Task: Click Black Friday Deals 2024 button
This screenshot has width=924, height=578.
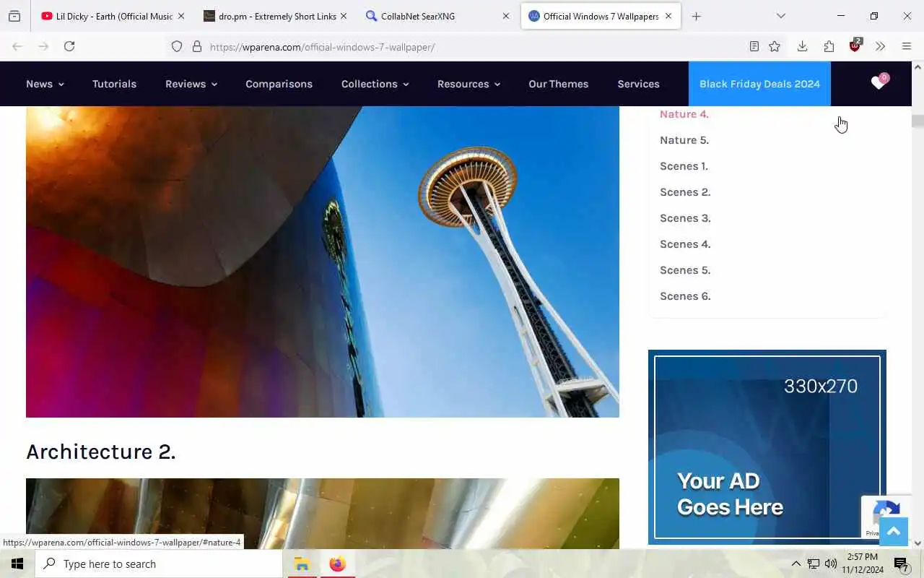Action: tap(759, 84)
